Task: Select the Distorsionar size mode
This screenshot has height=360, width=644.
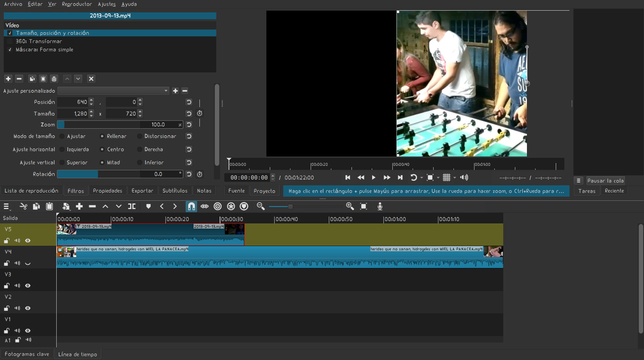Action: pyautogui.click(x=140, y=136)
